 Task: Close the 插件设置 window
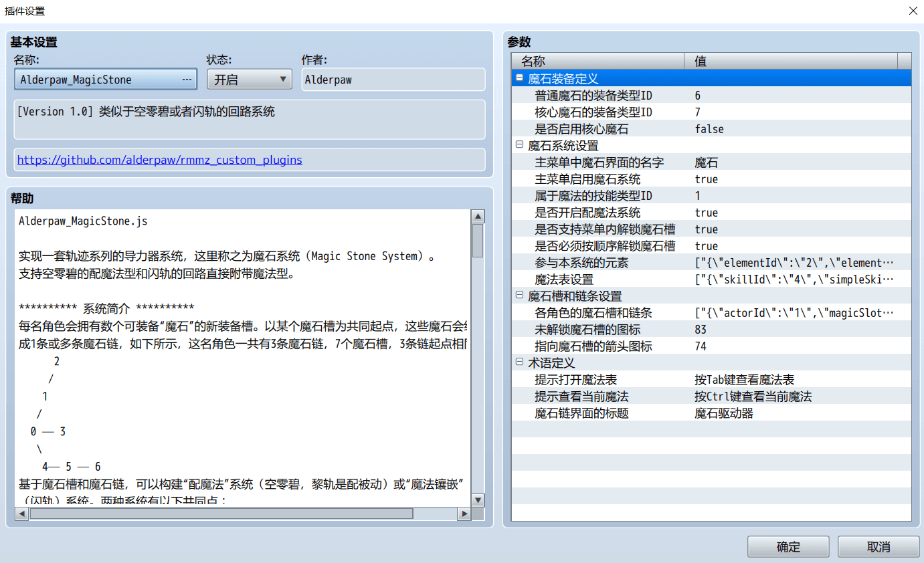coord(913,11)
